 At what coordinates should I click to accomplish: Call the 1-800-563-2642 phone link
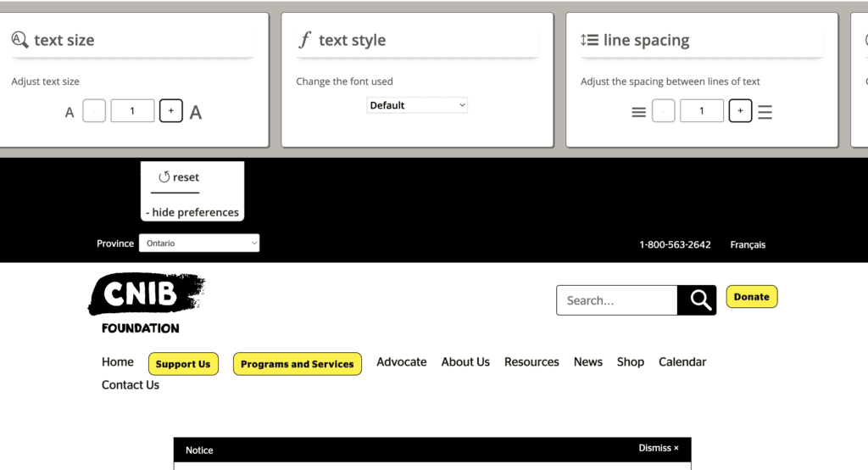point(675,244)
